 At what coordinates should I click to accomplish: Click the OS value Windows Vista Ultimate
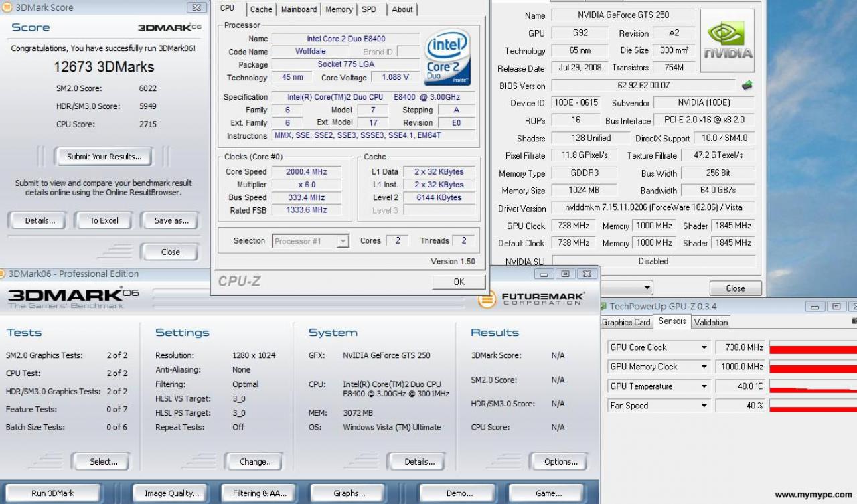[392, 427]
